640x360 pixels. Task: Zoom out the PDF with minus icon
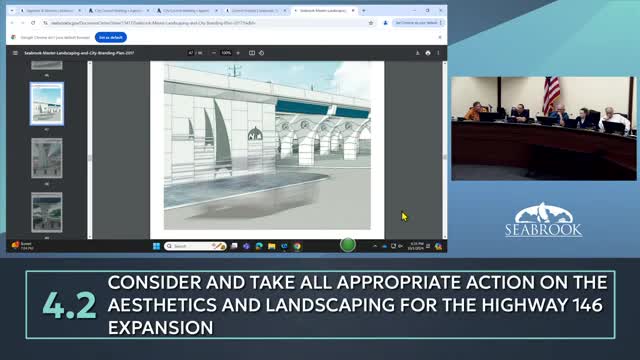[x=214, y=53]
